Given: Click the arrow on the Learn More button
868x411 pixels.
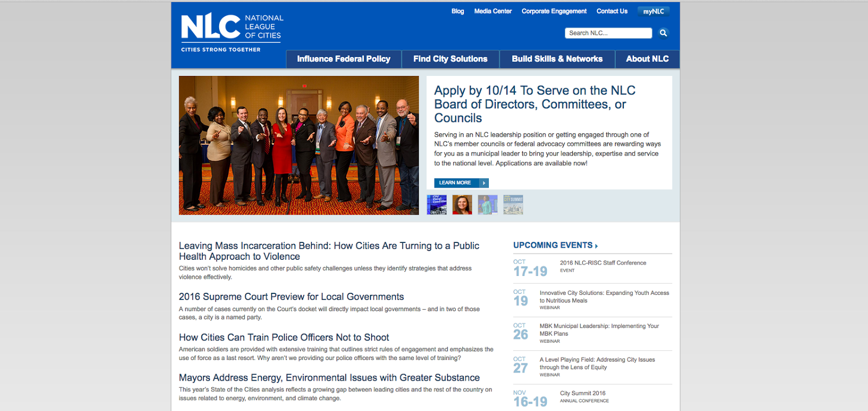Looking at the screenshot, I should pyautogui.click(x=483, y=183).
